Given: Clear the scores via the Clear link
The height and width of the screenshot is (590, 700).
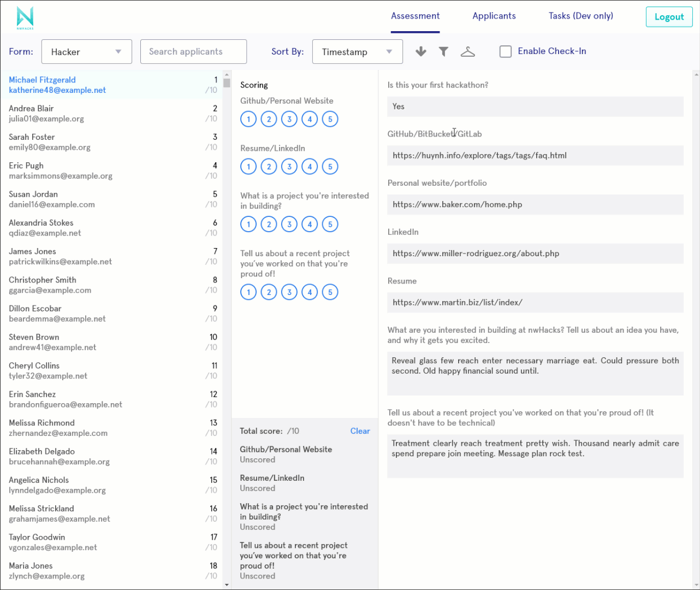Looking at the screenshot, I should [x=360, y=431].
